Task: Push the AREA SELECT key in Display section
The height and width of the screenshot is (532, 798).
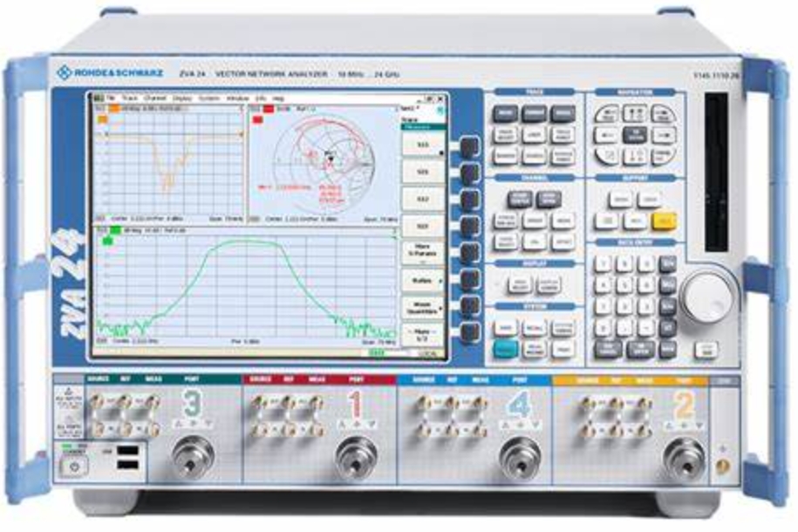Action: pos(520,284)
